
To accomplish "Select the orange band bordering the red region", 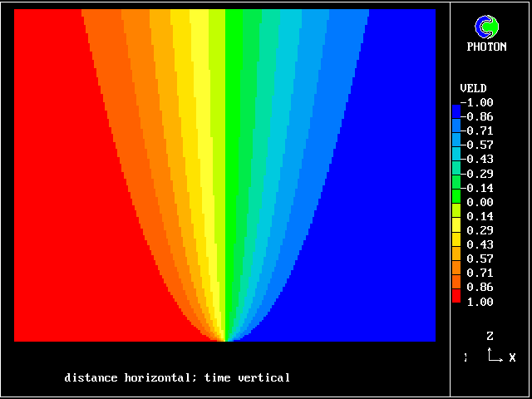I will 104,83.
